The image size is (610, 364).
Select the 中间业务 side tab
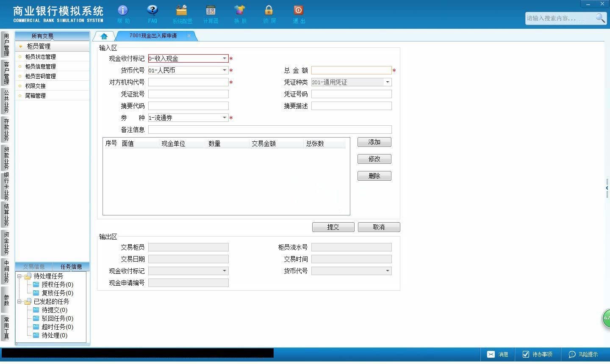pyautogui.click(x=6, y=271)
